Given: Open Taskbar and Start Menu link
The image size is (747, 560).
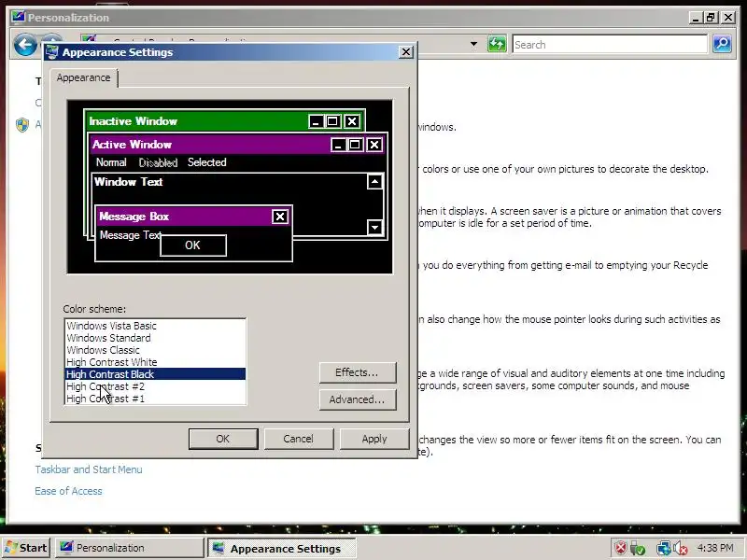Looking at the screenshot, I should (89, 469).
